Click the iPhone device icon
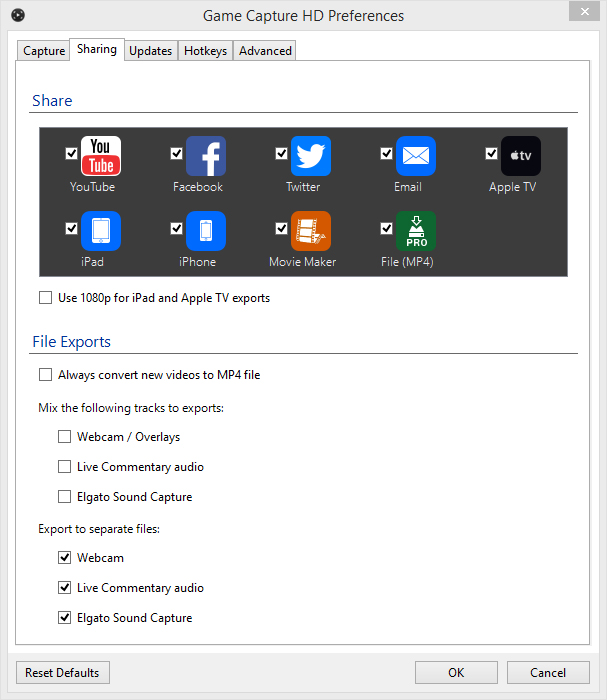The width and height of the screenshot is (607, 700). point(205,231)
